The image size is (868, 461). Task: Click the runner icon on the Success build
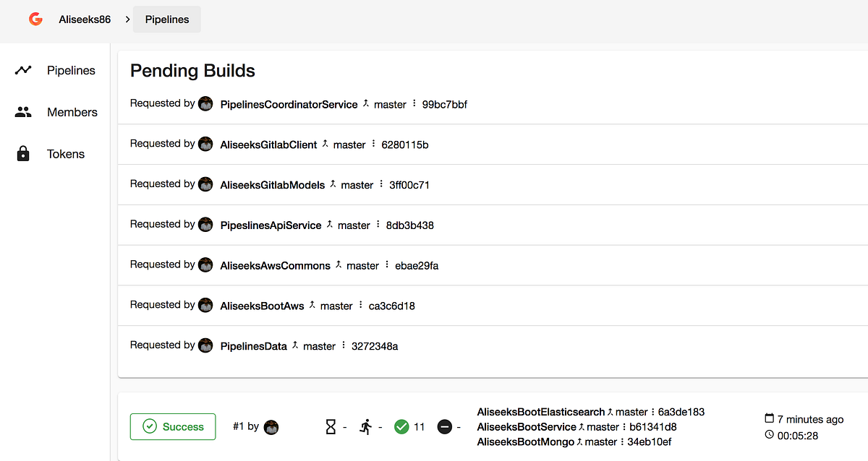367,426
